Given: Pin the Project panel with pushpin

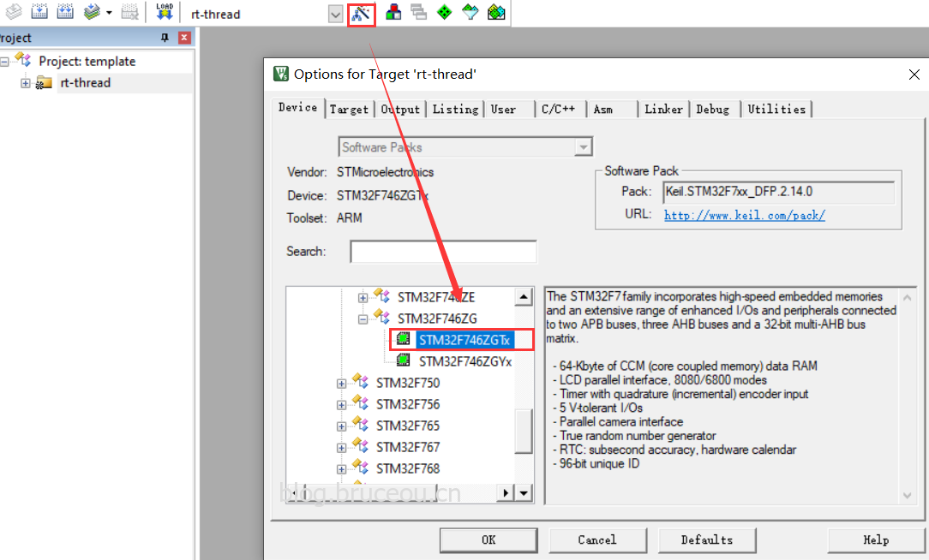Looking at the screenshot, I should pyautogui.click(x=165, y=38).
